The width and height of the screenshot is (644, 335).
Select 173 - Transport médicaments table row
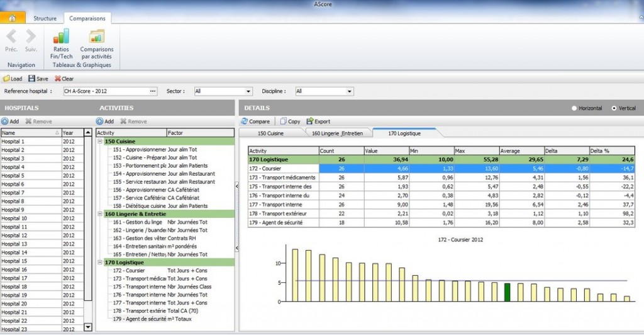pyautogui.click(x=441, y=178)
